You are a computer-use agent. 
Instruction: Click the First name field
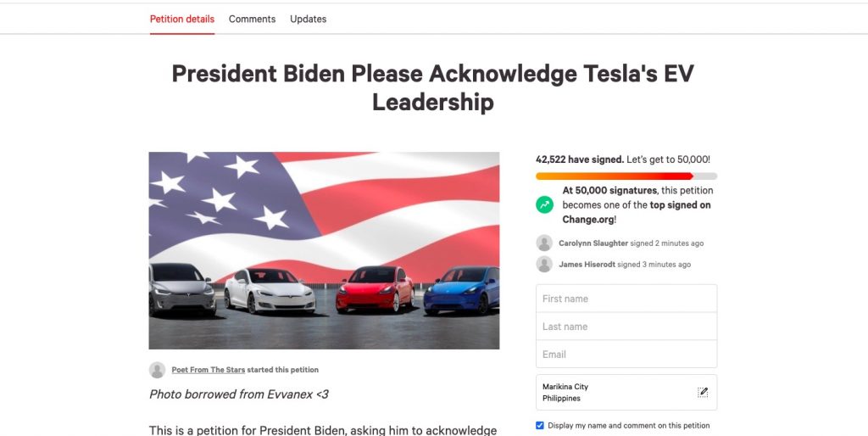tap(626, 299)
